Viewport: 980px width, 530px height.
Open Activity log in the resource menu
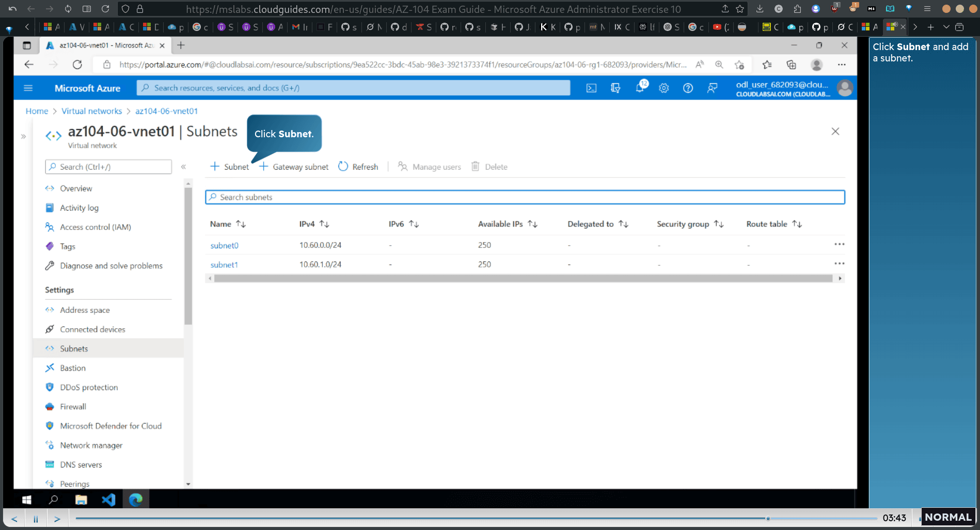point(78,208)
